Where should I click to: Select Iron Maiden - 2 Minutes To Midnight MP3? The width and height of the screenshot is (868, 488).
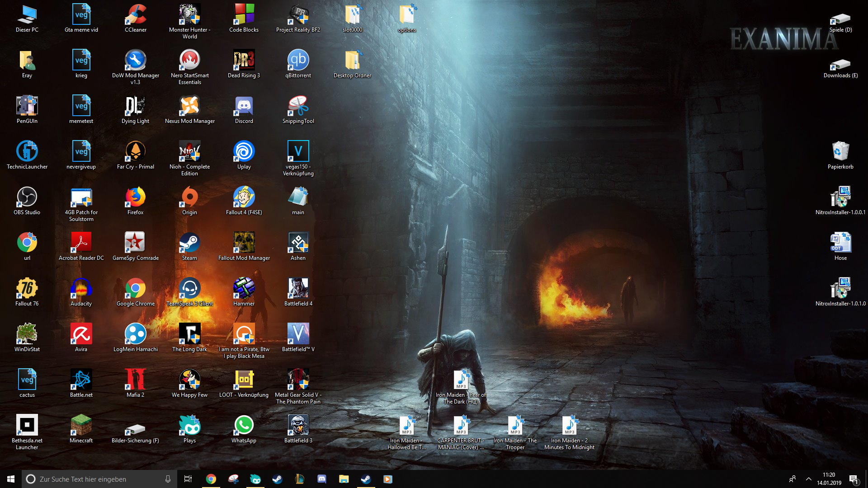[570, 432]
